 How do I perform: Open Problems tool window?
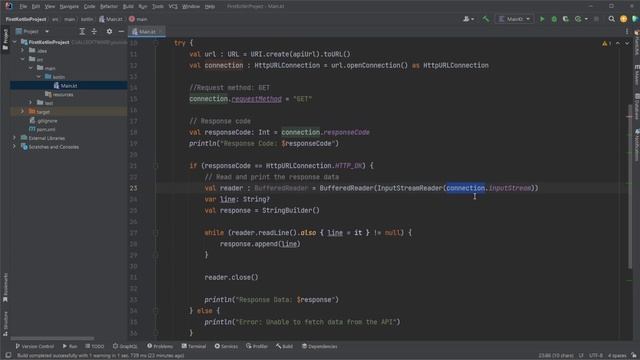pos(160,346)
